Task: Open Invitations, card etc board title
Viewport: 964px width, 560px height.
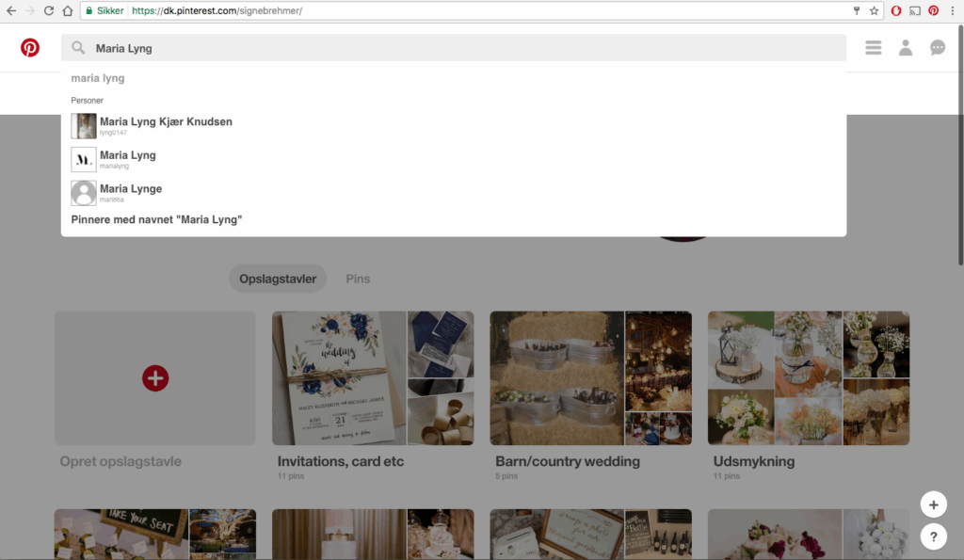Action: coord(341,461)
